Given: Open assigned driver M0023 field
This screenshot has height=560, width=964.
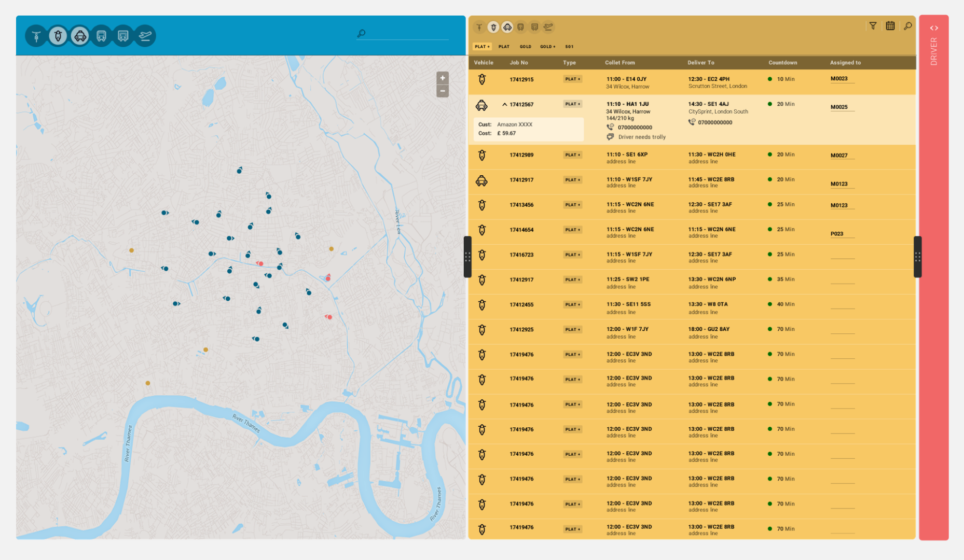Looking at the screenshot, I should tap(843, 79).
